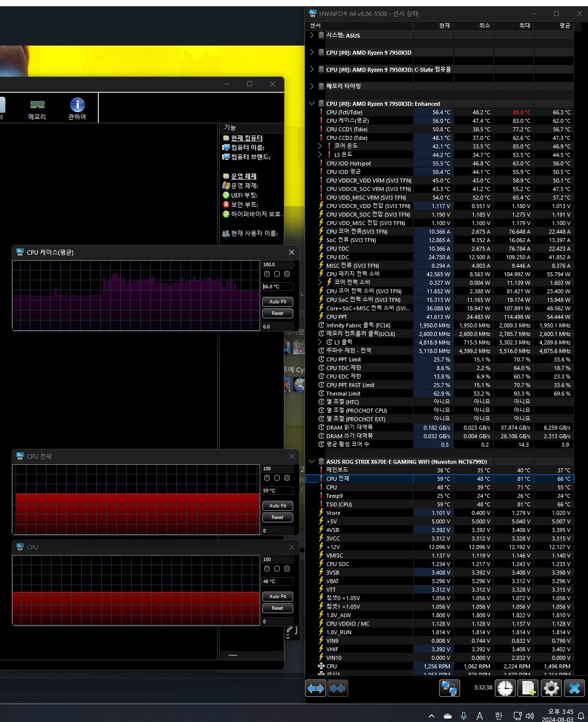
Task: Collapse the ASUS ROG STRIX X670E-E group
Action: [x=312, y=462]
